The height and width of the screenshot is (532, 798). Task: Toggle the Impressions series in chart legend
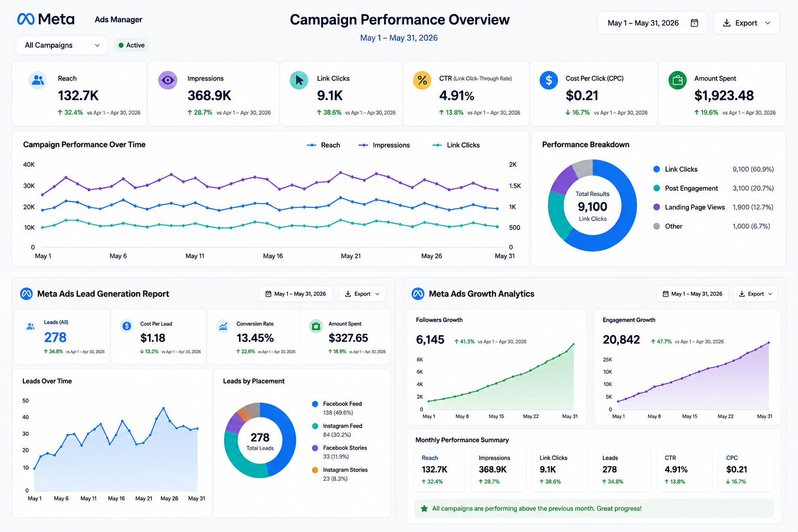coord(384,145)
